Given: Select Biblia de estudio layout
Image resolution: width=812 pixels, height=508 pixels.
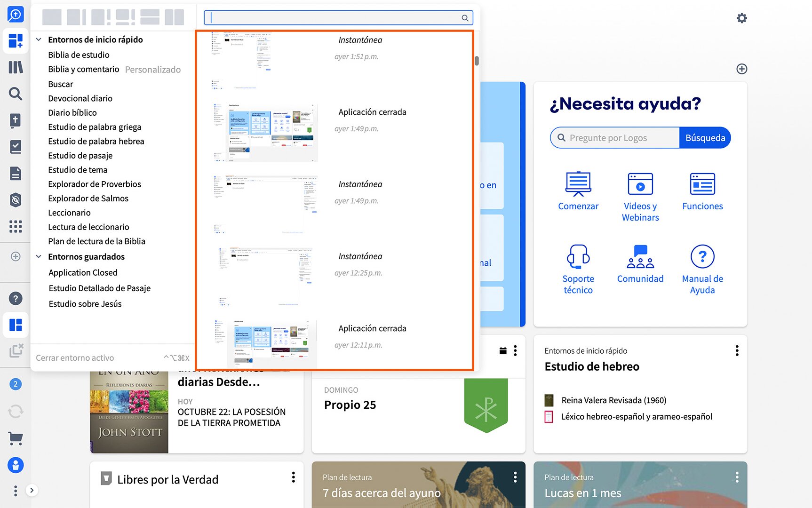Looking at the screenshot, I should 79,55.
